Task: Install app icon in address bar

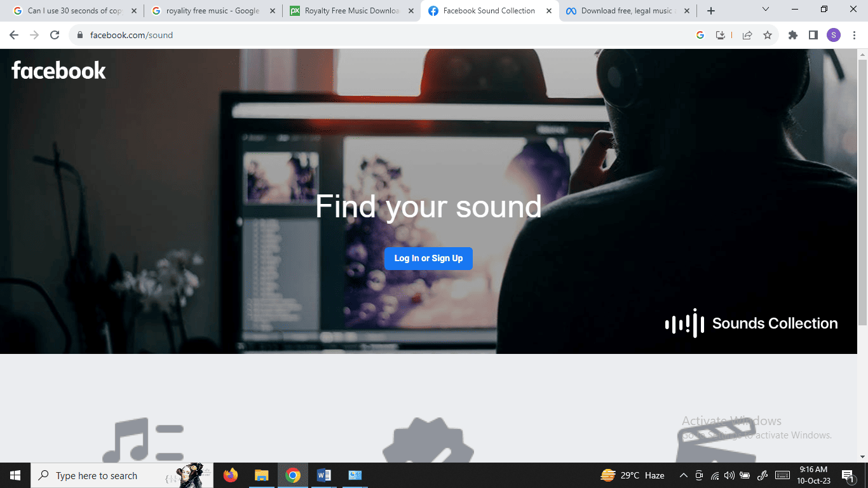Action: click(x=721, y=35)
